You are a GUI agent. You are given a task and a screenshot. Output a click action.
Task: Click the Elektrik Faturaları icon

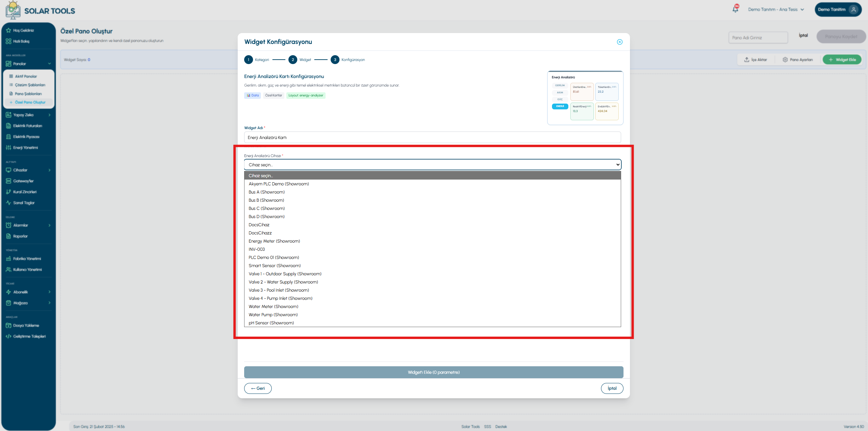(9, 126)
